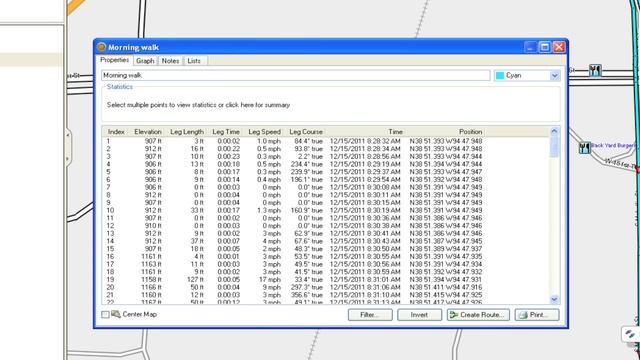The width and height of the screenshot is (640, 360).
Task: Enable the Center Map checkbox
Action: click(105, 315)
